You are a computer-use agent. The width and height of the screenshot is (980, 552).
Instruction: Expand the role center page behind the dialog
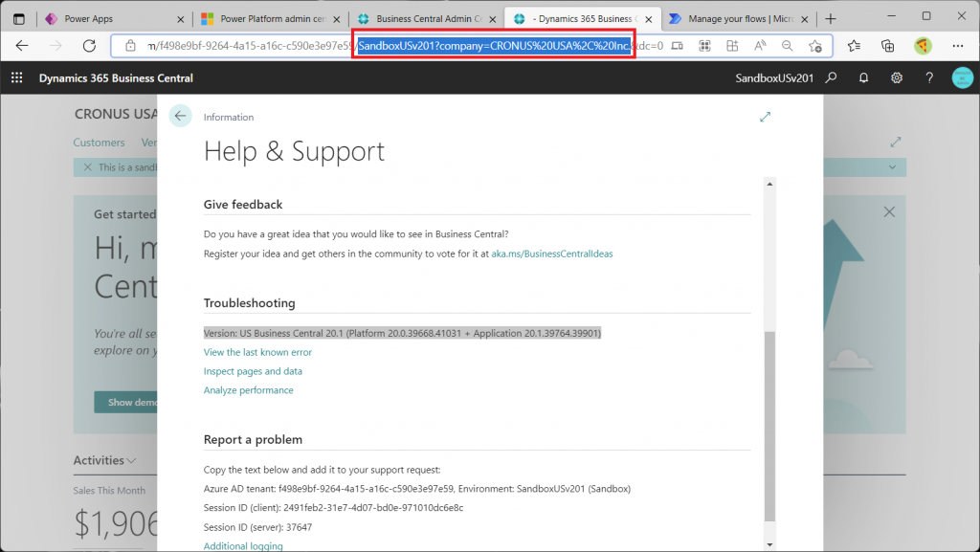click(x=896, y=143)
